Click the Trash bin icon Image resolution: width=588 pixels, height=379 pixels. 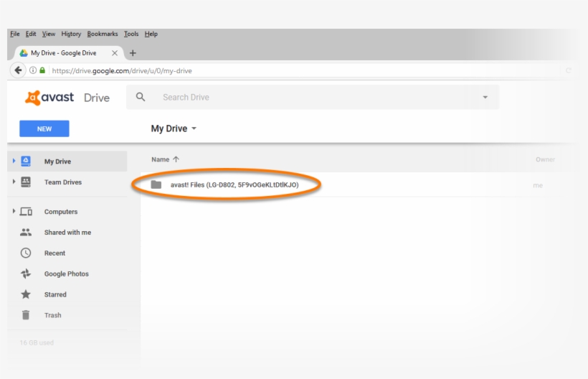[26, 315]
